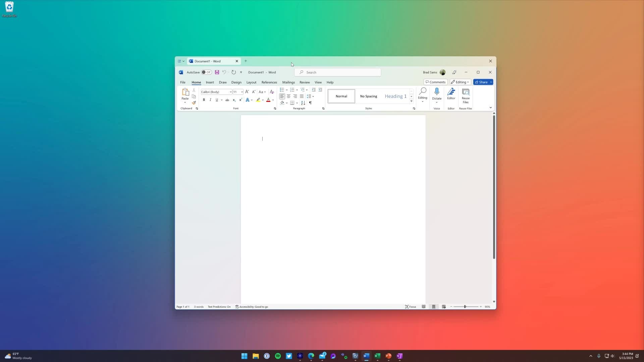Click the zoom slider in status bar

click(465, 307)
